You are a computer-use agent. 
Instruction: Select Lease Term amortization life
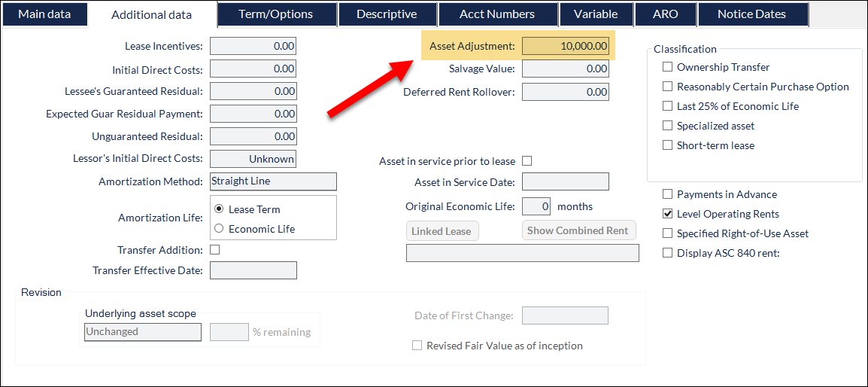(x=219, y=209)
